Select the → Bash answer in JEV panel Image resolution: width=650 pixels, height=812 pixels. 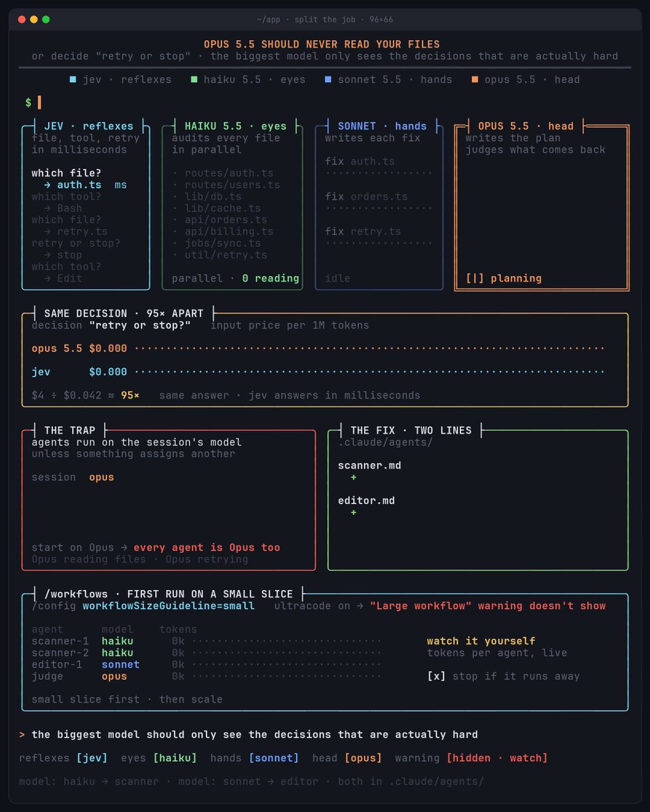pyautogui.click(x=63, y=208)
